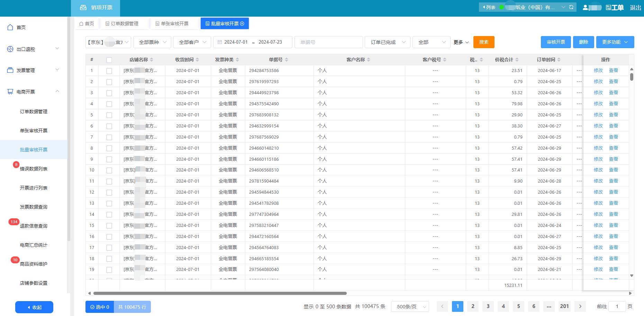Viewport: 644px width, 316px height.
Task: Click the invoice management sidebar icon
Action: pos(10,70)
